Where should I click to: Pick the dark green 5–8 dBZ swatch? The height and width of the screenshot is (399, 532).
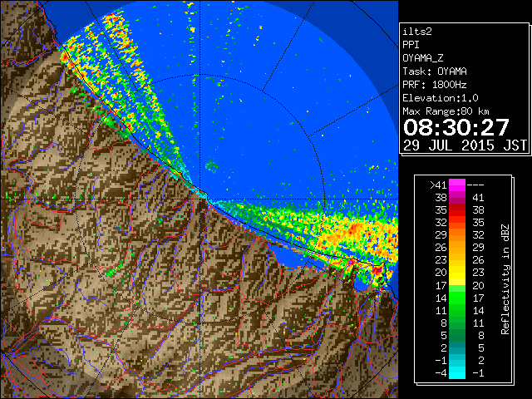click(x=457, y=335)
